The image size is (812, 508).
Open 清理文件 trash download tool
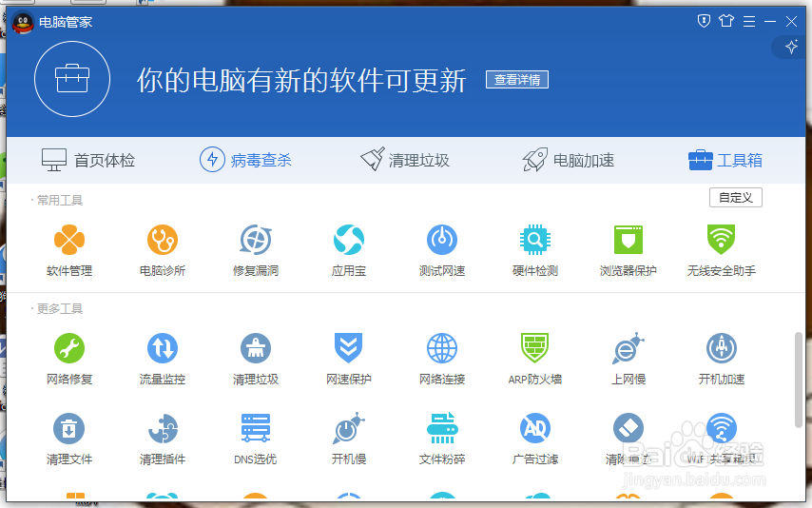pos(69,440)
